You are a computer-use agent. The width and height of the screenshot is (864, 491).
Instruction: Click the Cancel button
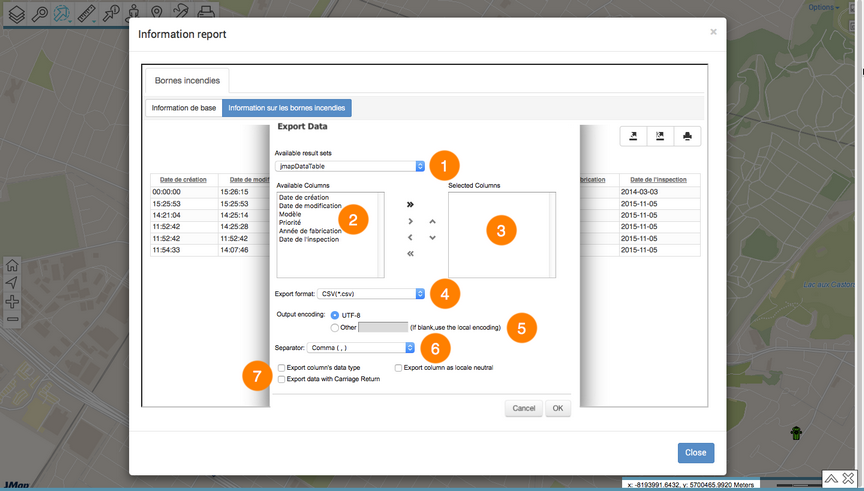point(523,408)
